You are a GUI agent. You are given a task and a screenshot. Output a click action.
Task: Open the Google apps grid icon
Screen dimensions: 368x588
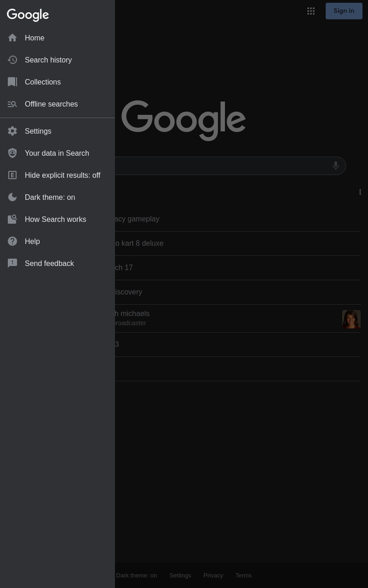click(x=311, y=11)
